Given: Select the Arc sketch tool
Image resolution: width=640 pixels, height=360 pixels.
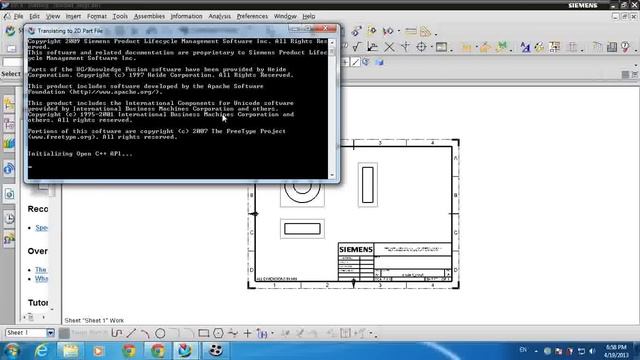Looking at the screenshot, I should click(x=145, y=333).
